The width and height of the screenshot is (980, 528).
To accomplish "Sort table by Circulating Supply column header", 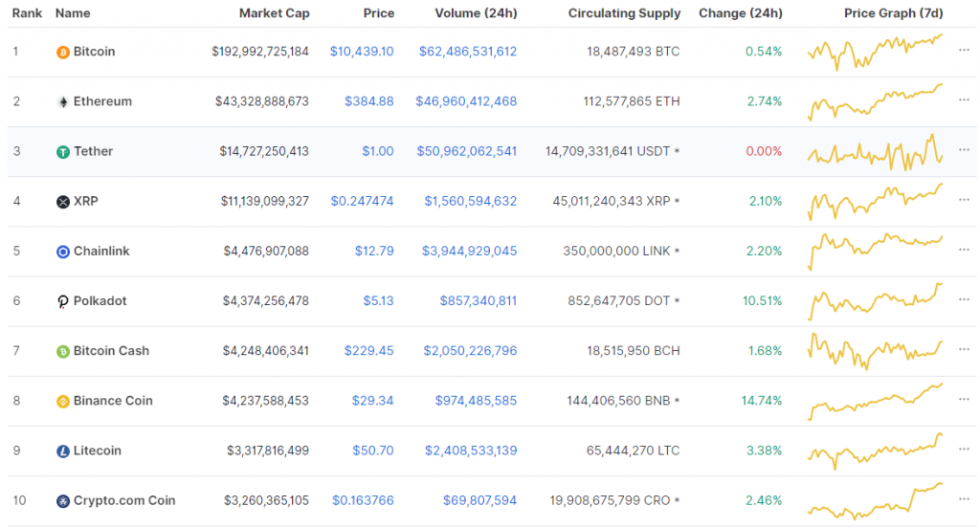I will [624, 13].
